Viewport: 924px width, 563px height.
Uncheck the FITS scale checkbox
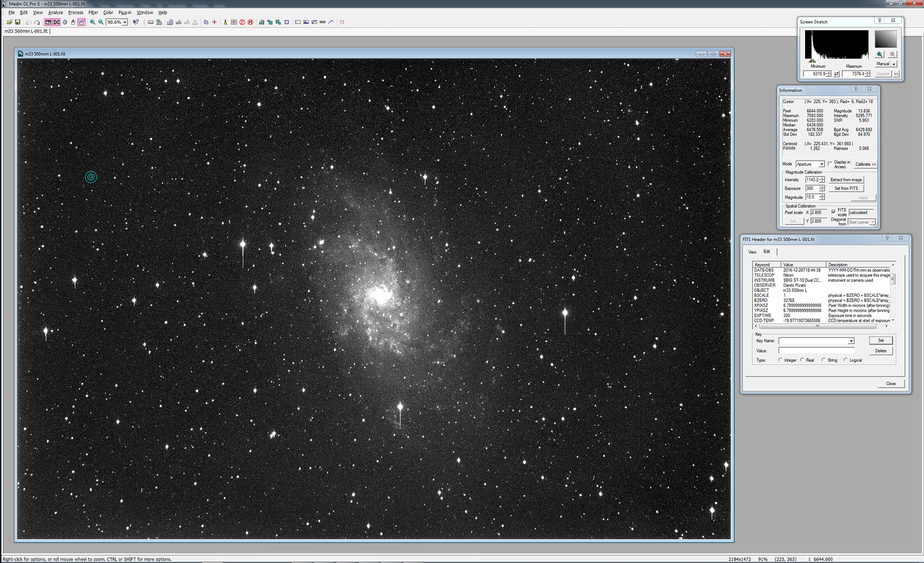[x=834, y=212]
